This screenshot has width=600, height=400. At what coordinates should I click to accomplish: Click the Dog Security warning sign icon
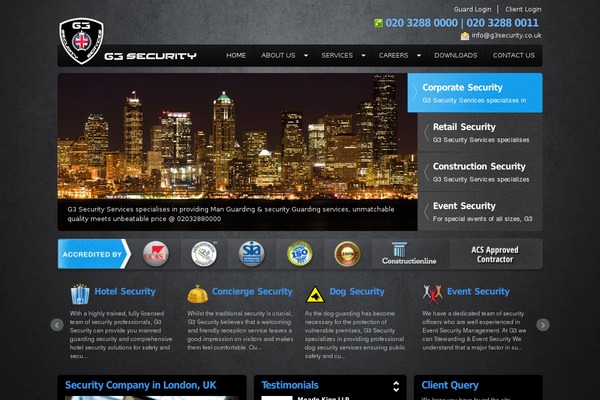click(x=315, y=294)
